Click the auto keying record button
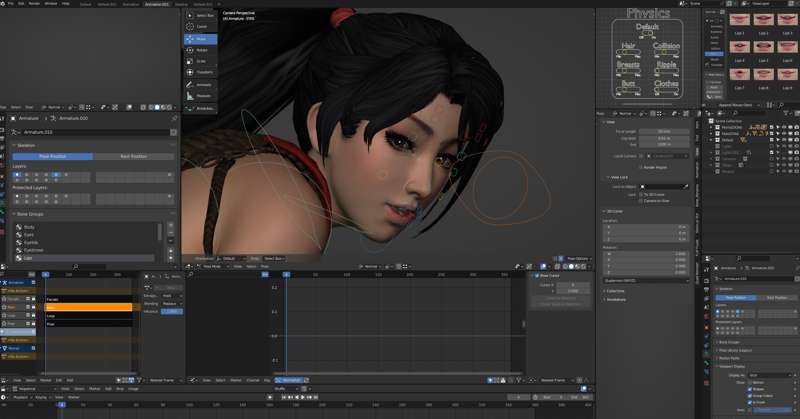 [270, 397]
